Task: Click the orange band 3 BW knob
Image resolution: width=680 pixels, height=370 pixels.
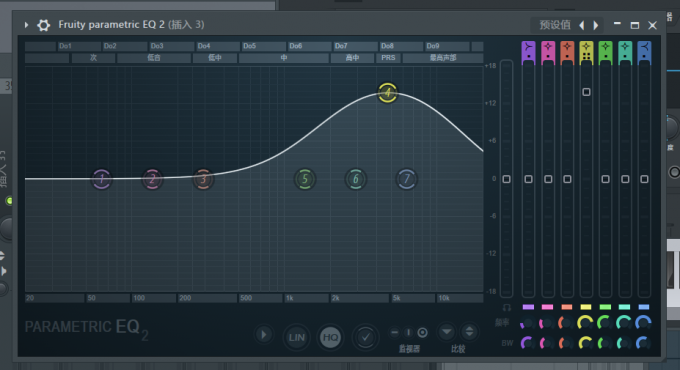Action: point(566,343)
